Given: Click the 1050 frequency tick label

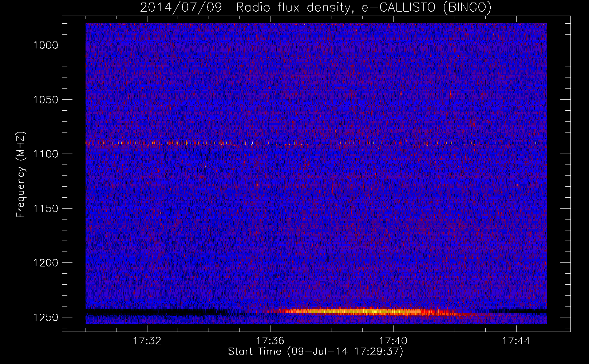Looking at the screenshot, I should click(46, 100).
